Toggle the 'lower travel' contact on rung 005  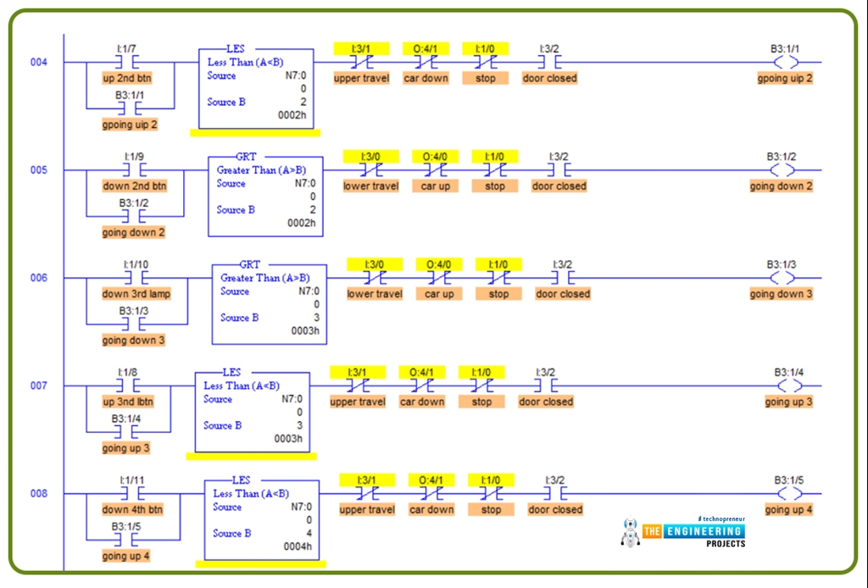[370, 169]
